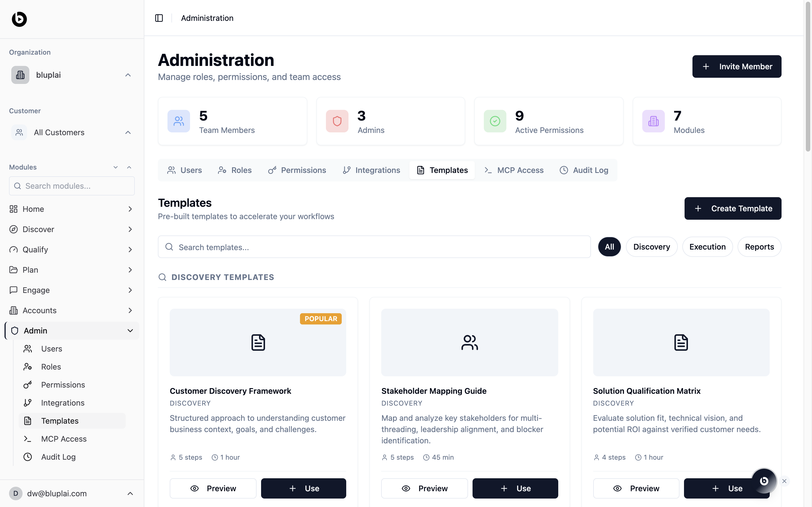This screenshot has width=812, height=507.
Task: Click the Search templates input field
Action: point(374,247)
